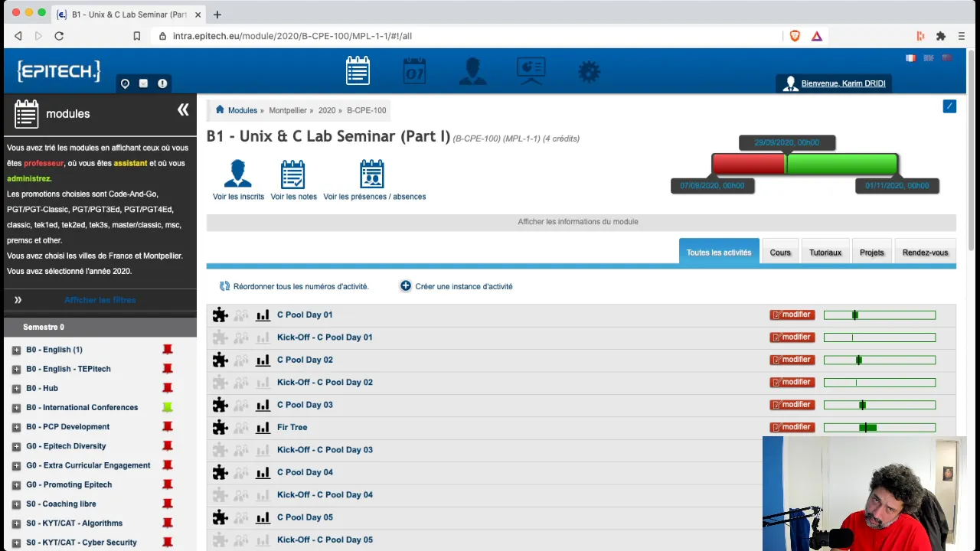Open Brave Shields lion icon in address bar
This screenshot has width=980, height=551.
tap(795, 36)
